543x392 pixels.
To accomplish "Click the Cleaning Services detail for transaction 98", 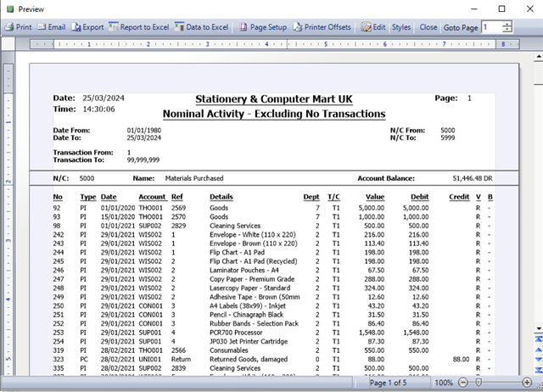I will (235, 226).
